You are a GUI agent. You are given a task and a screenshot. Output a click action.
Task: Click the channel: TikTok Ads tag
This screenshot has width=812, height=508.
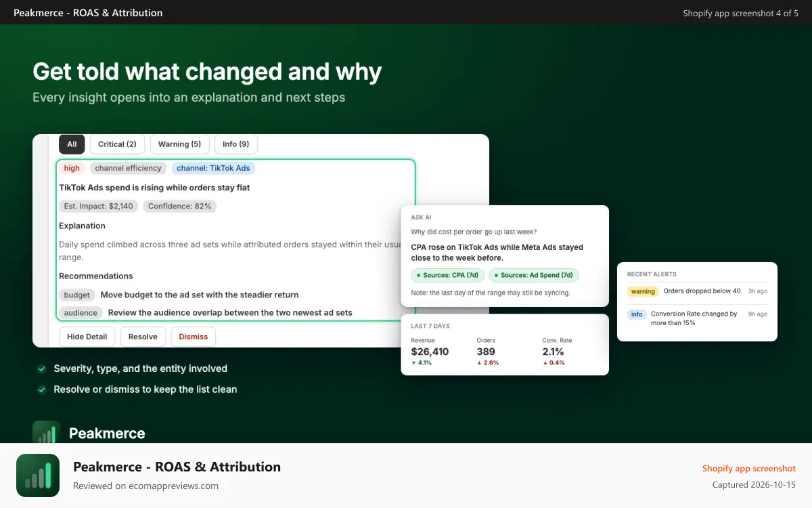213,168
